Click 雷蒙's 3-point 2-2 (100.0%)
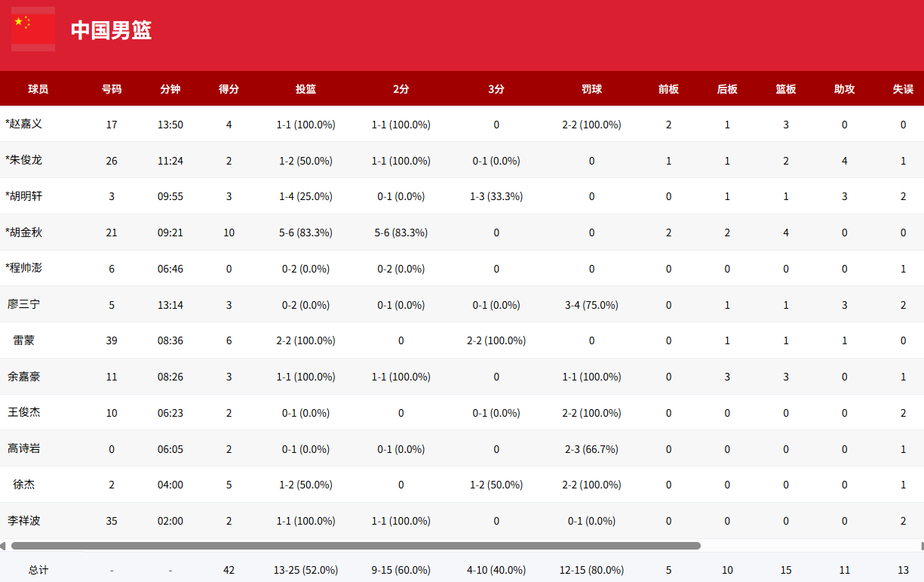Image resolution: width=924 pixels, height=582 pixels. click(496, 340)
